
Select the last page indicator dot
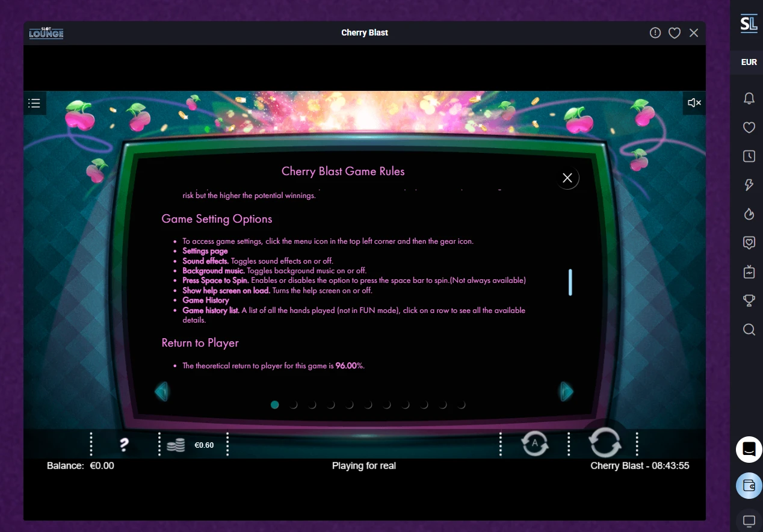462,405
